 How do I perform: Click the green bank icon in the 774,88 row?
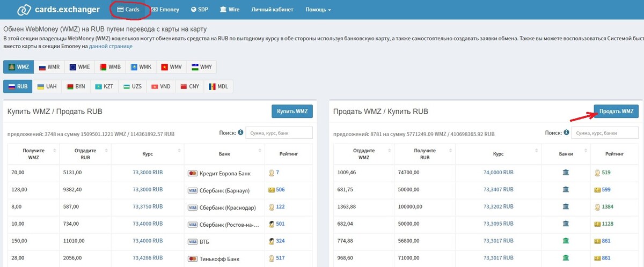(566, 241)
